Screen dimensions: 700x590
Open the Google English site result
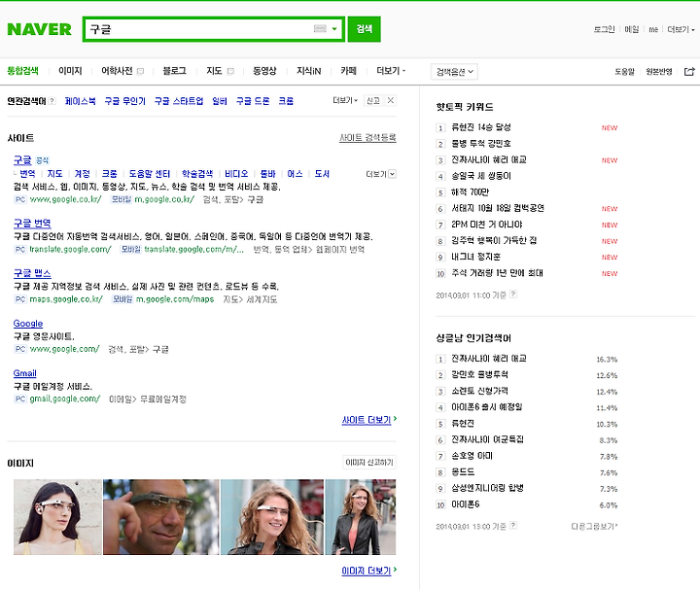point(28,323)
